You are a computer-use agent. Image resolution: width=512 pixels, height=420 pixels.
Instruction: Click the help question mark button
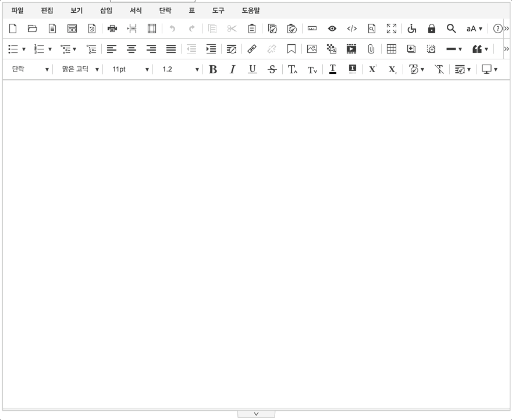[x=497, y=29]
